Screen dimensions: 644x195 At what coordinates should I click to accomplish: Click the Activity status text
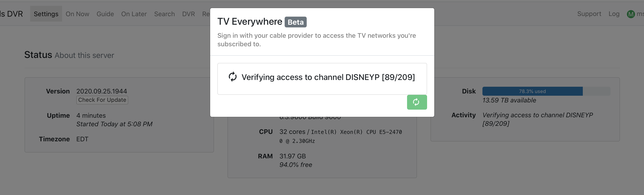coord(537,119)
